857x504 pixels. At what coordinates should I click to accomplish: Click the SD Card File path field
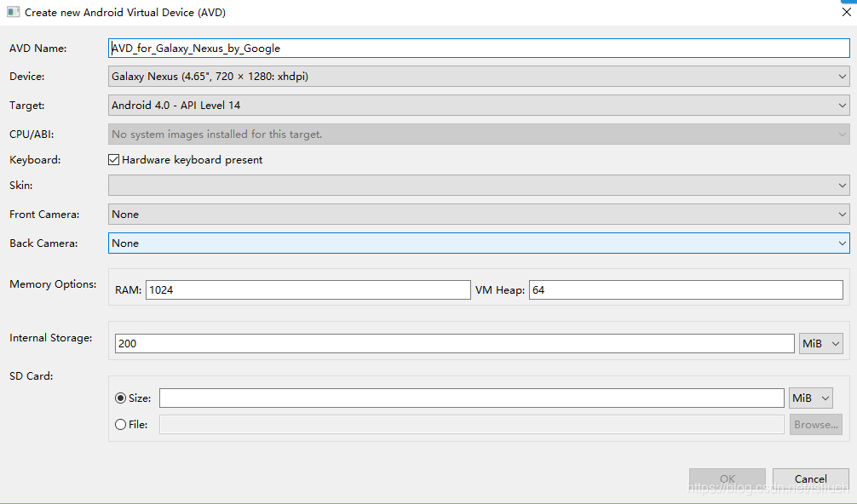tap(472, 424)
